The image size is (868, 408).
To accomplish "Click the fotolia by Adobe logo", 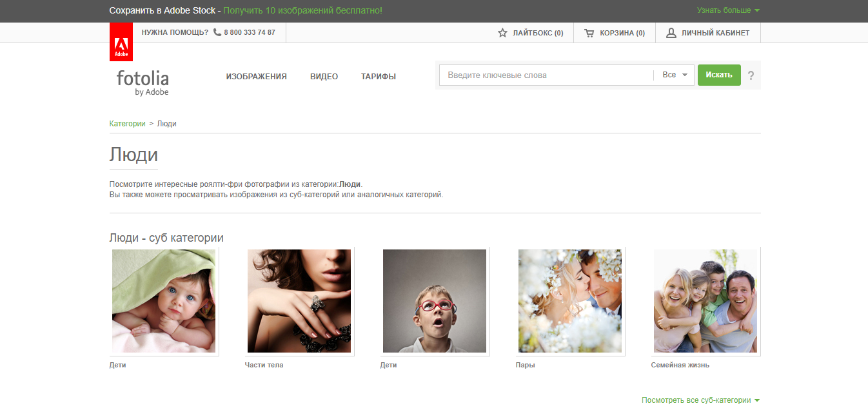I will tap(142, 83).
